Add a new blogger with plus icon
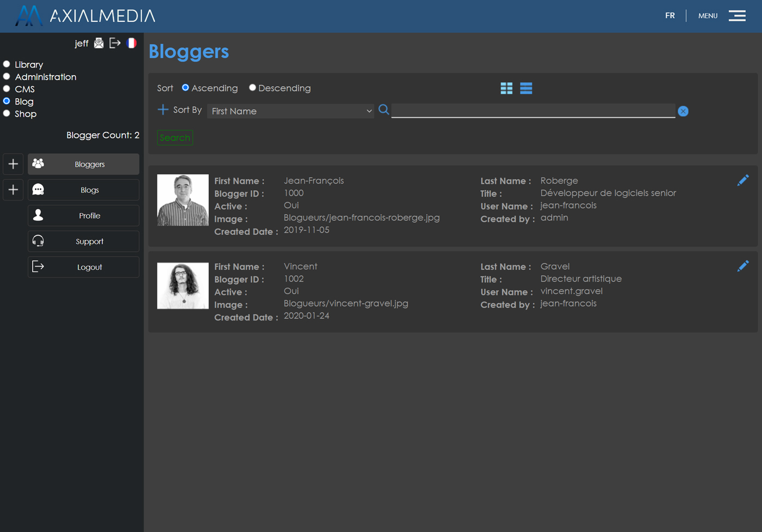 click(13, 164)
